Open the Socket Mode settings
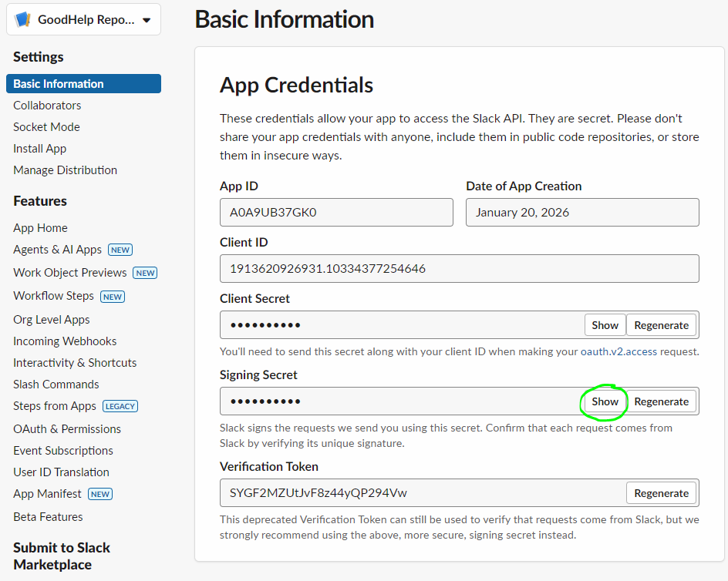The image size is (728, 581). 46,127
